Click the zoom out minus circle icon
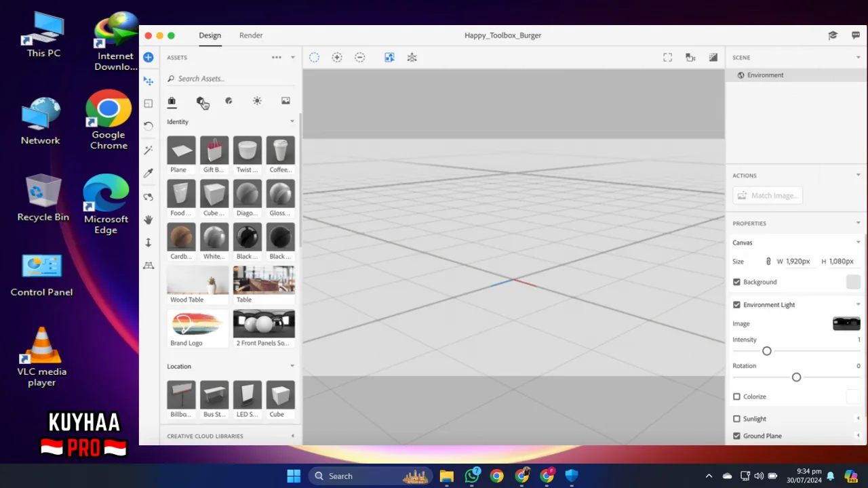Screen dimensions: 868x488 pyautogui.click(x=360, y=58)
